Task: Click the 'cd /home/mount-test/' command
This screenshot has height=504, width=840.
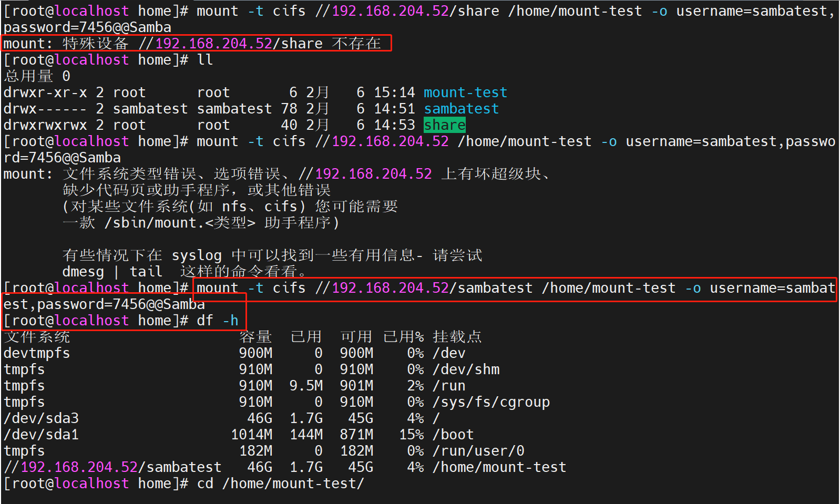Action: [x=281, y=484]
